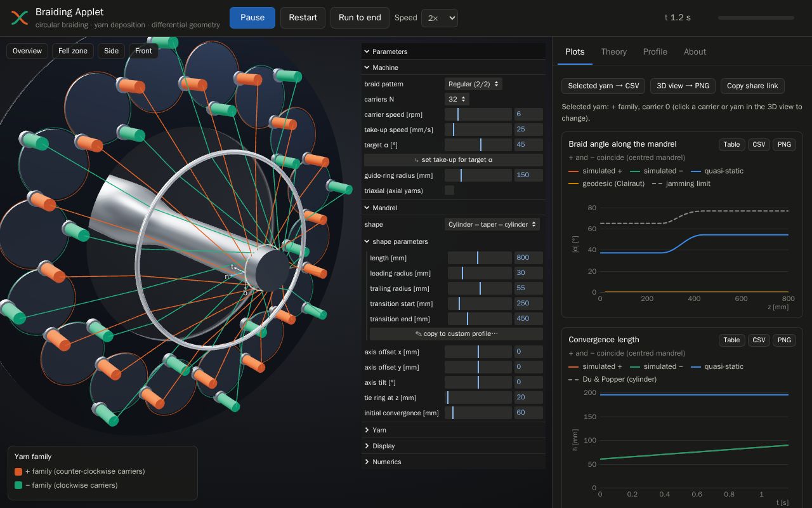
Task: Collapse the Mandrel section
Action: [x=453, y=208]
